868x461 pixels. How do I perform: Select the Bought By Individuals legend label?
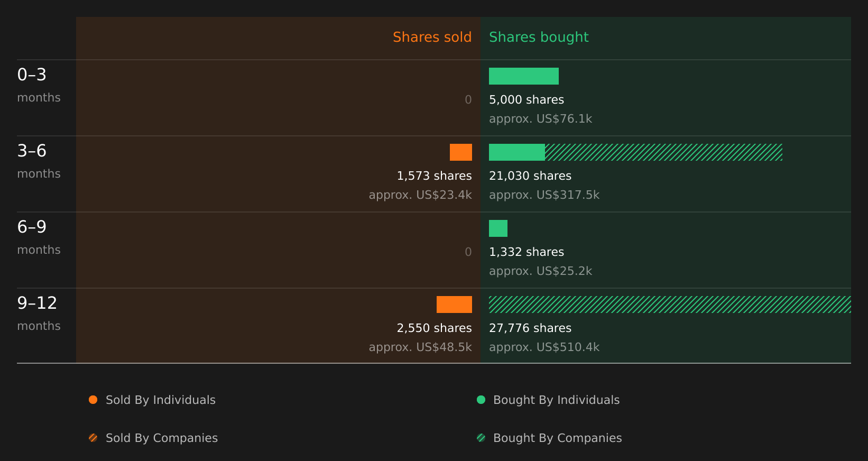point(556,400)
